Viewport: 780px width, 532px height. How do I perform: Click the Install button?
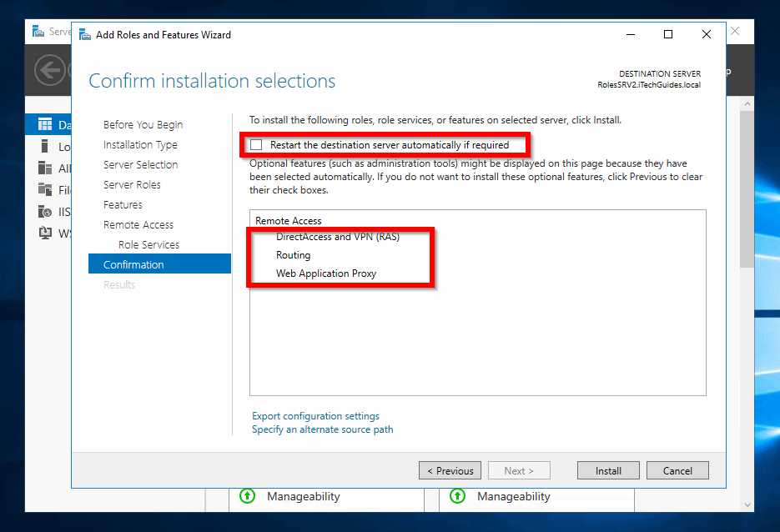coord(607,470)
